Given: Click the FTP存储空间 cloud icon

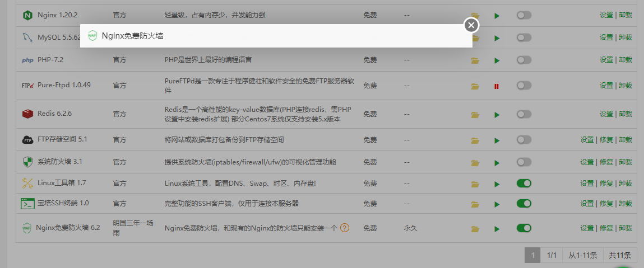Looking at the screenshot, I should [27, 140].
